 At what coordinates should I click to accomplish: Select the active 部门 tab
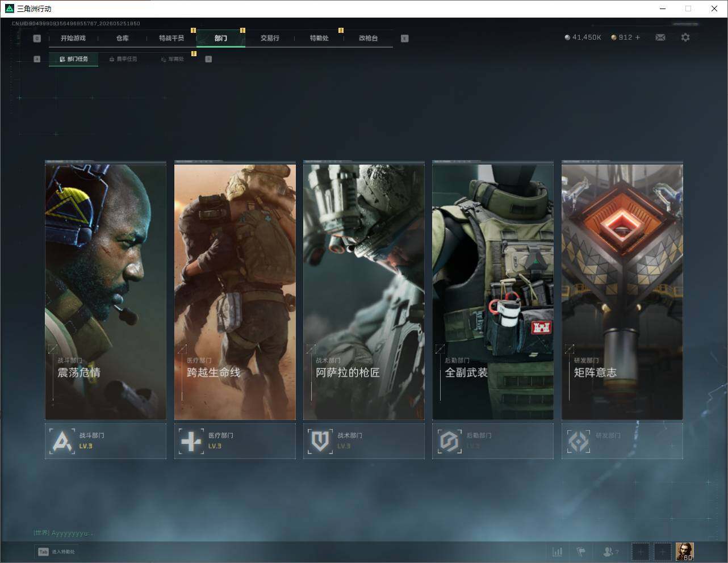[221, 38]
